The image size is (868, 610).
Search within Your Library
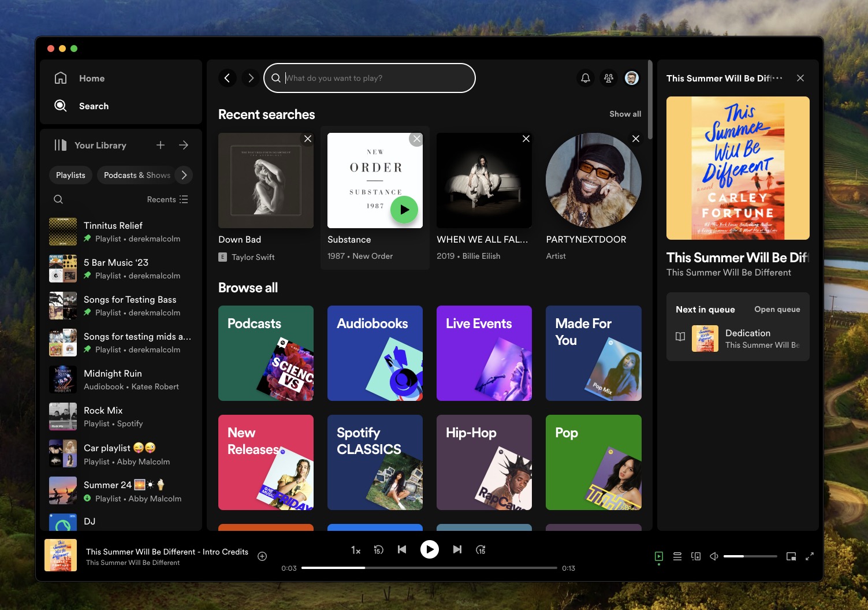(x=58, y=199)
